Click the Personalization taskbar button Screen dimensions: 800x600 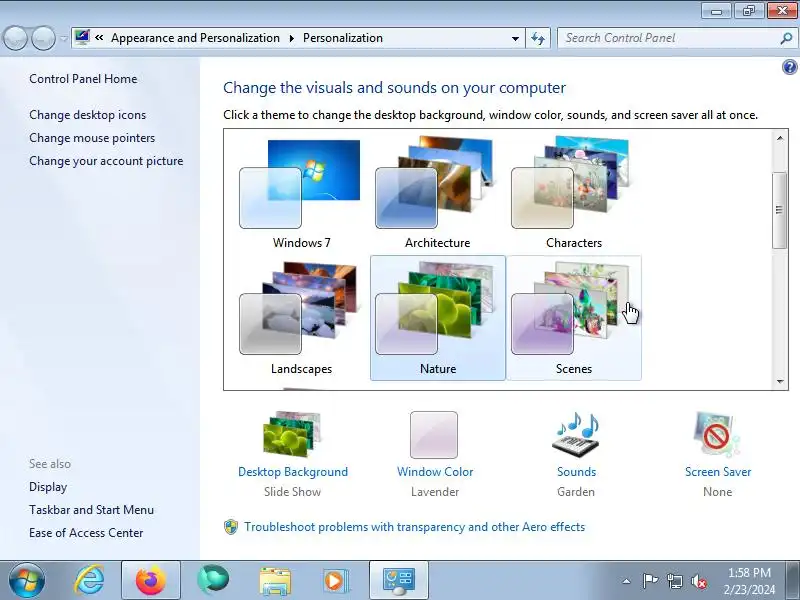click(x=398, y=581)
